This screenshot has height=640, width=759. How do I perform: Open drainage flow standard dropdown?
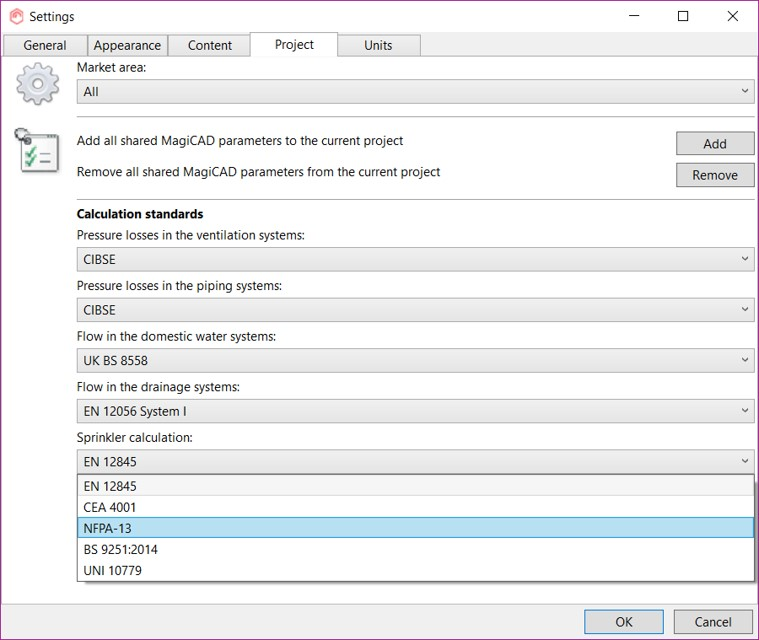[415, 411]
